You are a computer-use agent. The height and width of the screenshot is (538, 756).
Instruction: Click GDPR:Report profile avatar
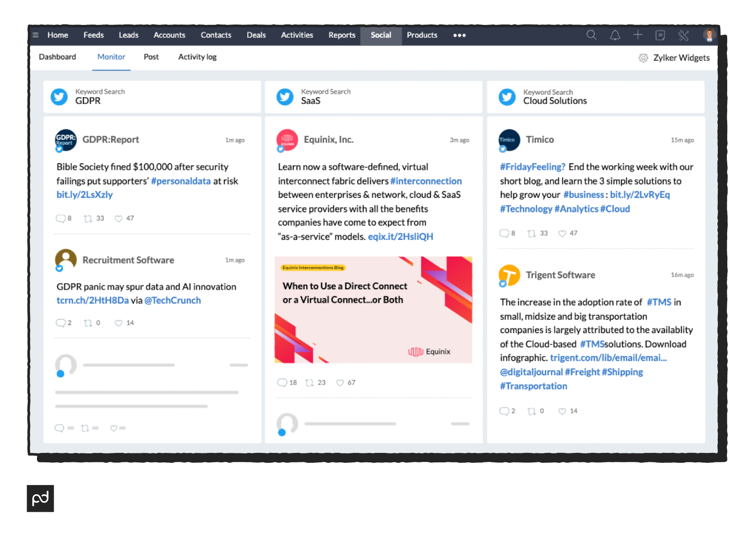tap(66, 140)
